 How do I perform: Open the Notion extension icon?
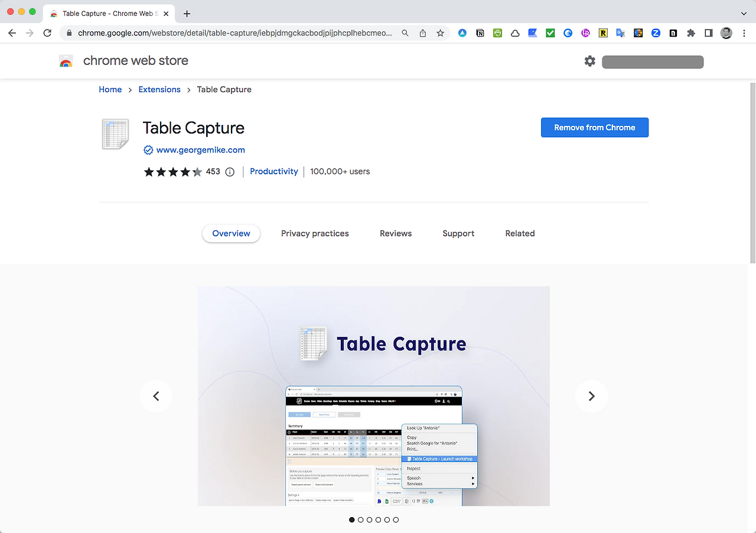pos(480,33)
